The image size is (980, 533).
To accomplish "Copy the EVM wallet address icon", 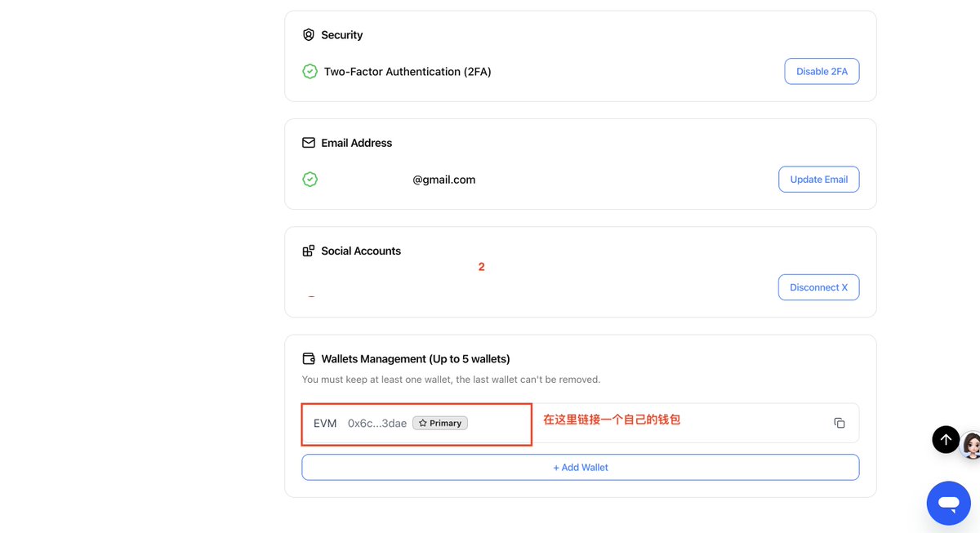I will click(x=840, y=423).
